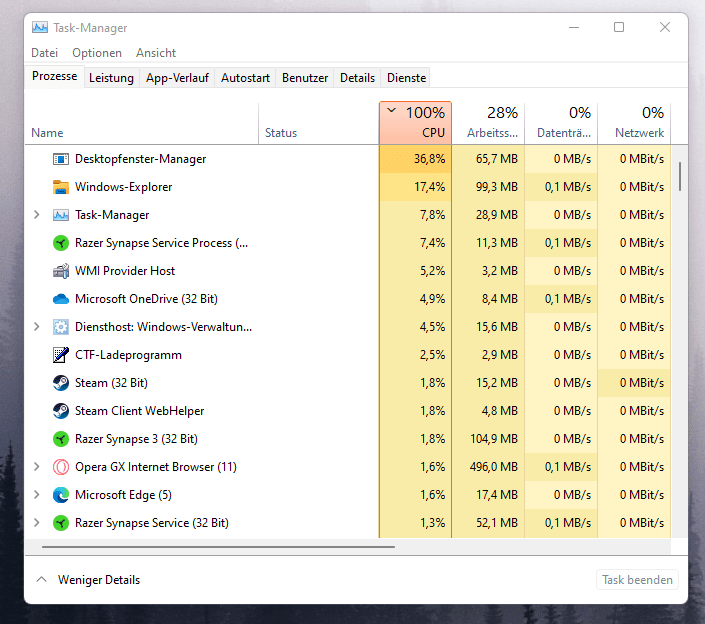Viewport: 705px width, 624px height.
Task: Click the CTF-Ladeprogramm pen icon
Action: tap(61, 355)
